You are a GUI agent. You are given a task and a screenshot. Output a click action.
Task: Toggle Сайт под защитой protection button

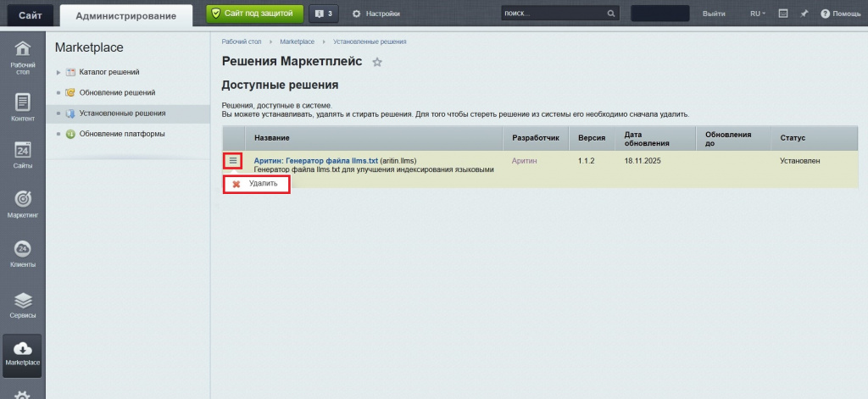(254, 14)
